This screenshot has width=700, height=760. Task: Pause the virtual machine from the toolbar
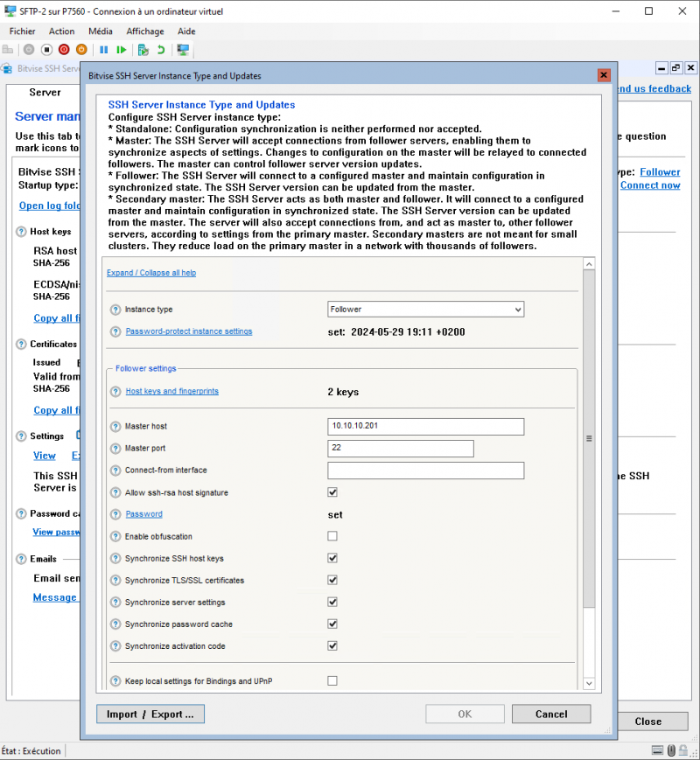tap(103, 50)
